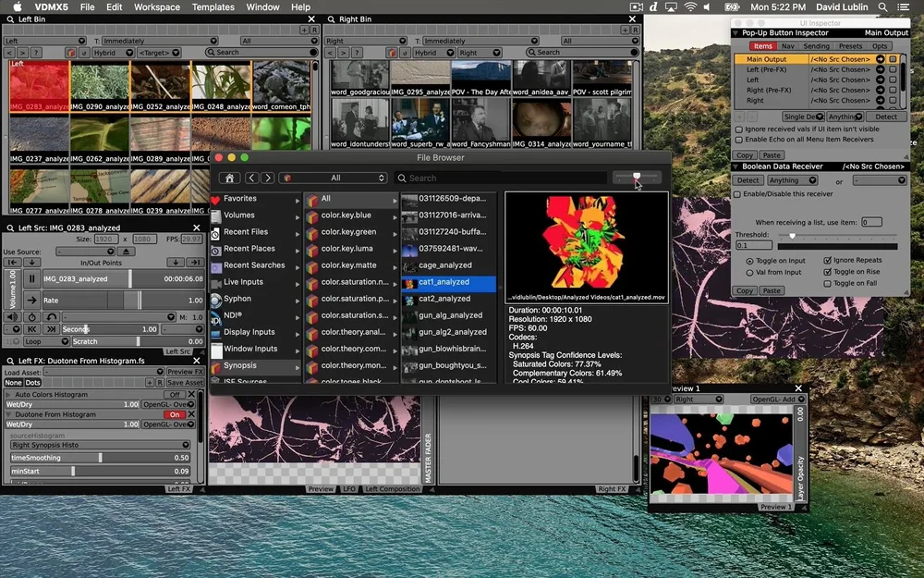Collapse Duotone From Histogram disclosure triangle
The image size is (924, 578).
[8, 414]
